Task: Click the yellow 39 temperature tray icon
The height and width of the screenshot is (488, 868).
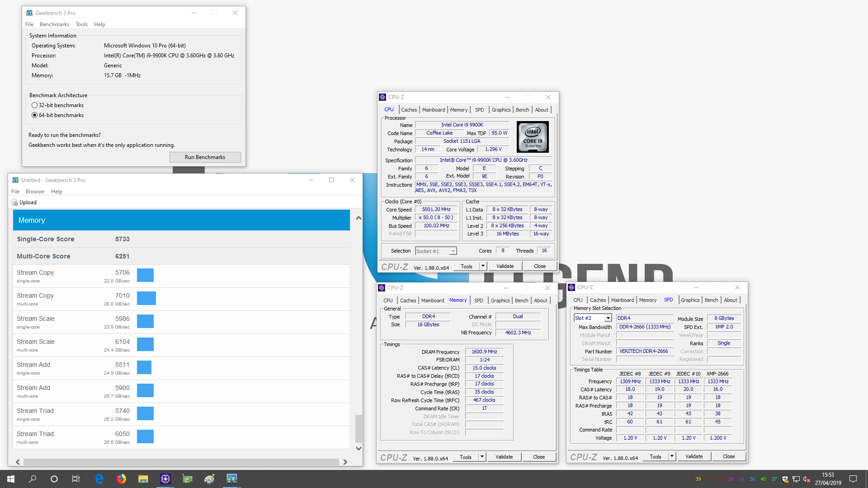Action: tap(698, 479)
